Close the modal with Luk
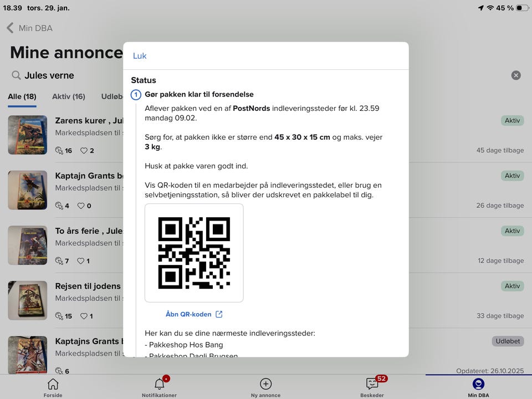Screen dimensions: 532x399 coord(140,56)
